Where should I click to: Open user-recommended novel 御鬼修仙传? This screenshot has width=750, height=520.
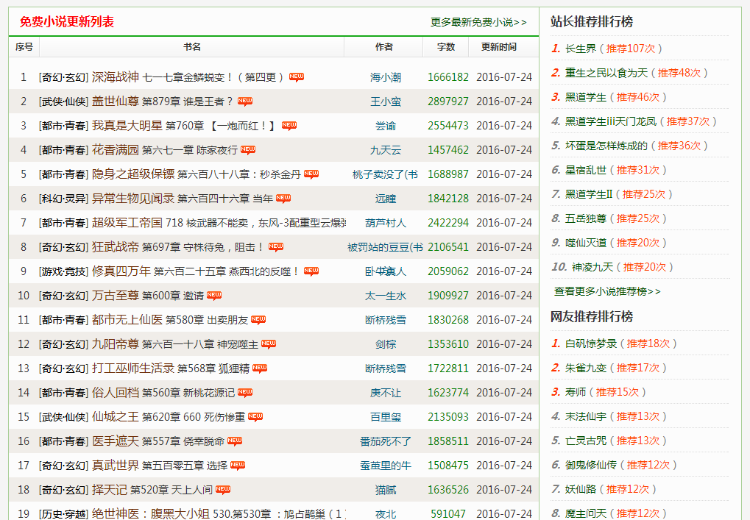point(591,465)
